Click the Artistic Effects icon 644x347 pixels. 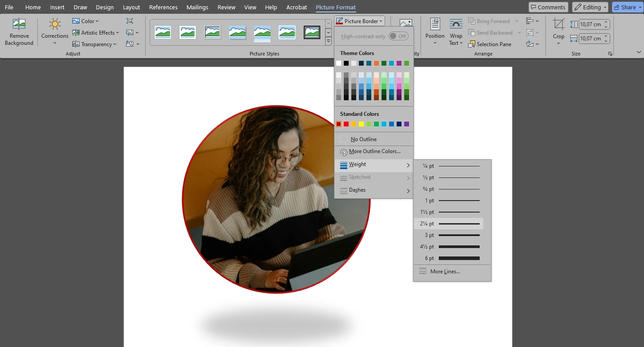point(76,32)
